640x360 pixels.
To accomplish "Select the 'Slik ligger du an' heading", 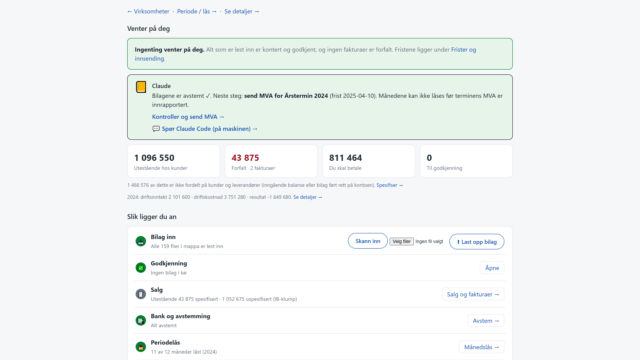I will [152, 217].
